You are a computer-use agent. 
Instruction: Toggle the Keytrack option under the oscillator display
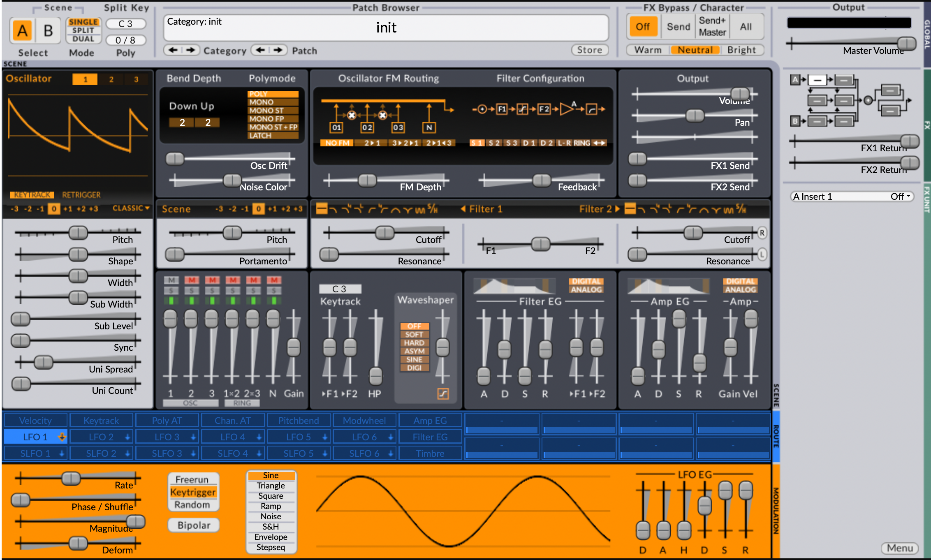(x=32, y=194)
